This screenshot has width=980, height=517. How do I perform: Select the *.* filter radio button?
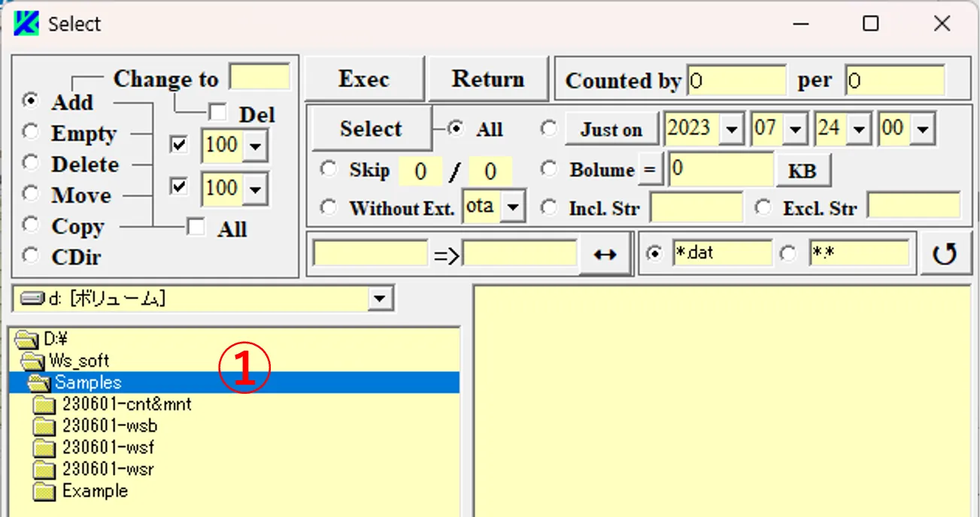coord(787,254)
